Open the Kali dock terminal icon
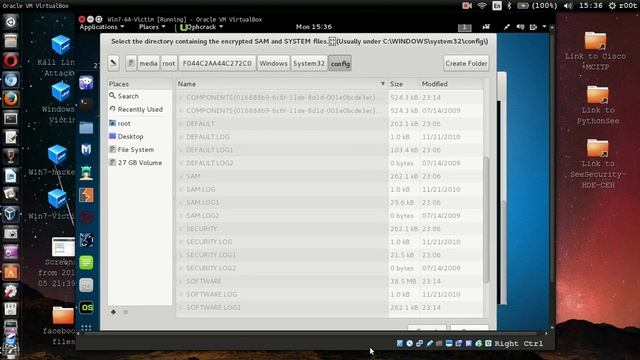The width and height of the screenshot is (640, 360). (x=86, y=104)
